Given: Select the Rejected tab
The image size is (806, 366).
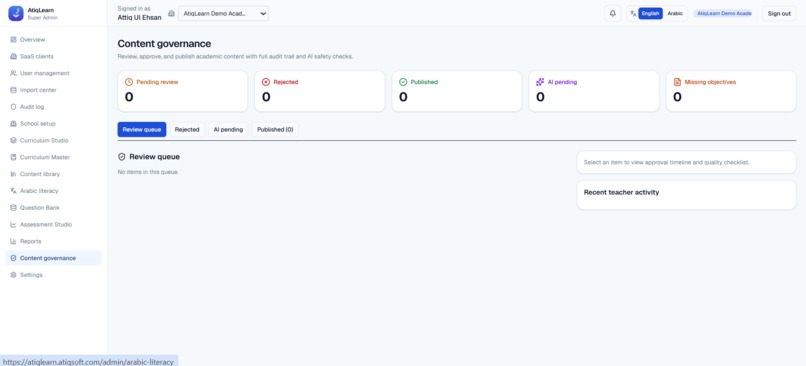Looking at the screenshot, I should [187, 130].
